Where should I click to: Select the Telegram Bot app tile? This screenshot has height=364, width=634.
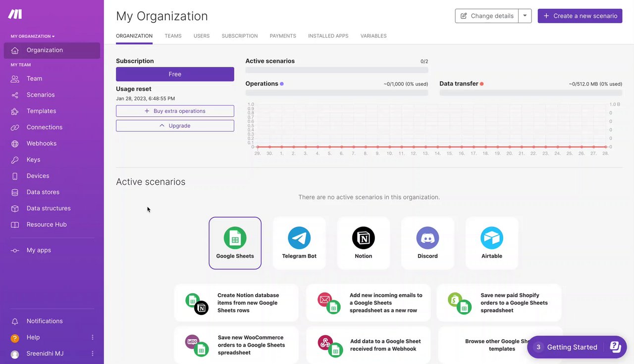(299, 243)
